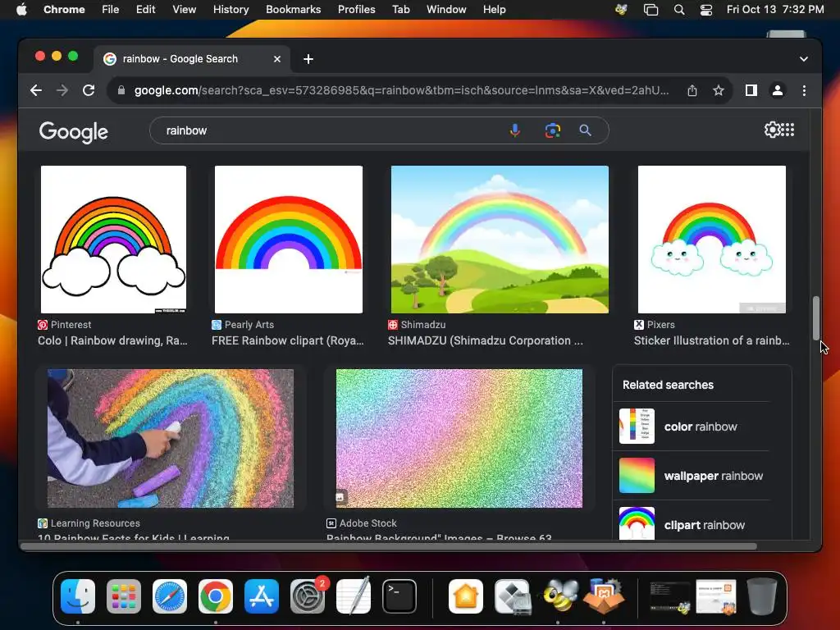Open Chrome's three-dot menu
This screenshot has width=840, height=630.
pyautogui.click(x=804, y=90)
